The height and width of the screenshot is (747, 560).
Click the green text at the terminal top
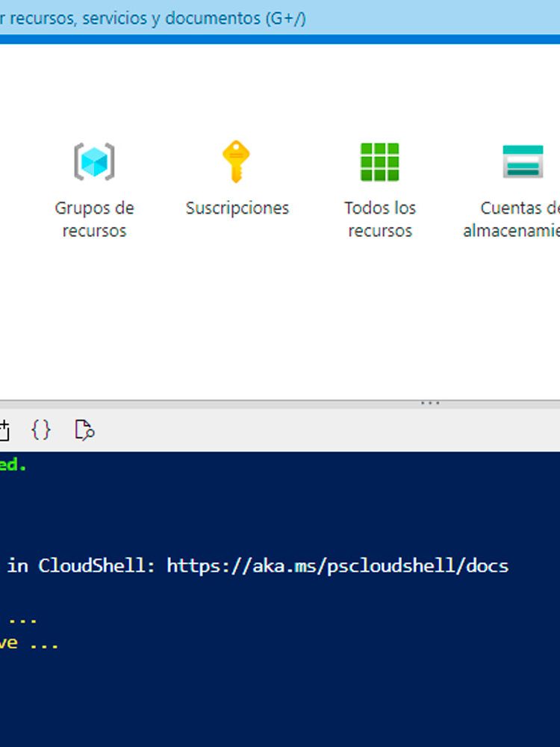(13, 465)
